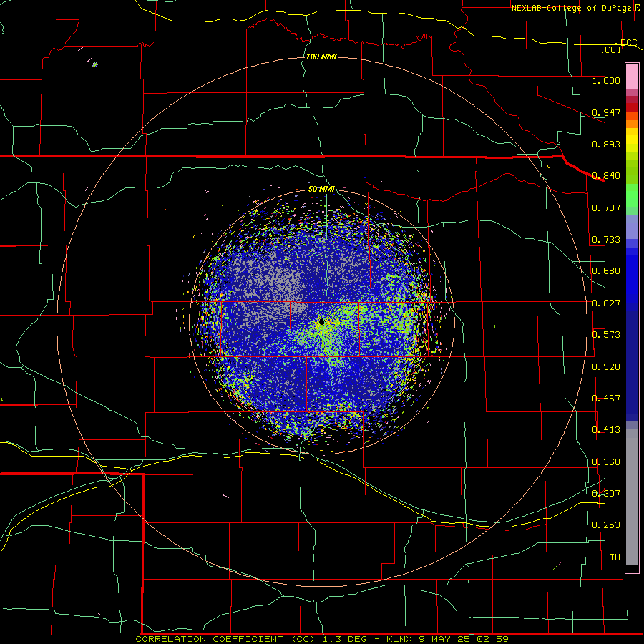Click the 0.733 color scale label
The height and width of the screenshot is (644, 644).
coord(606,240)
